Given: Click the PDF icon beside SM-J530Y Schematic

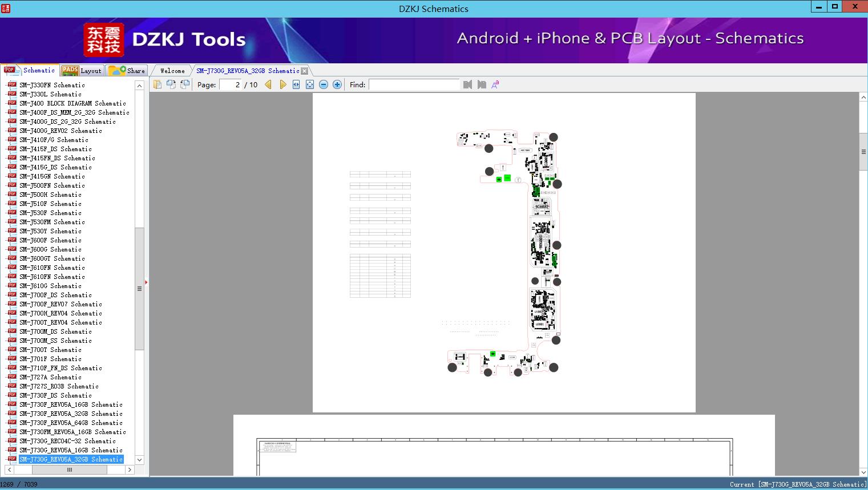Looking at the screenshot, I should click(12, 230).
